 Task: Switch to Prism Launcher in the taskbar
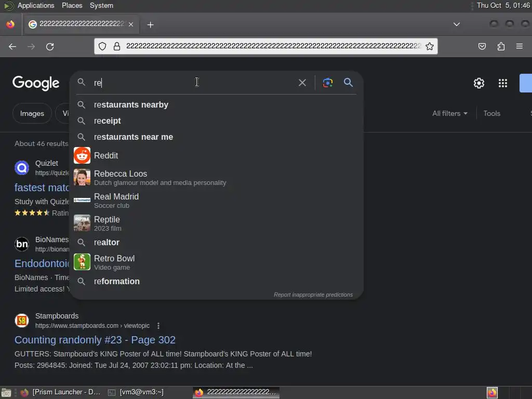[x=60, y=392]
